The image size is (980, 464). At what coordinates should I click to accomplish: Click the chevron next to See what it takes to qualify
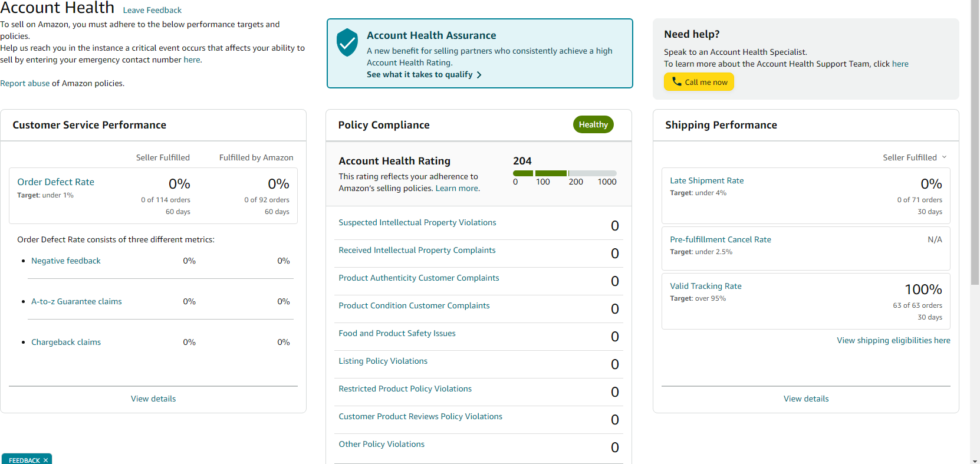pyautogui.click(x=479, y=75)
